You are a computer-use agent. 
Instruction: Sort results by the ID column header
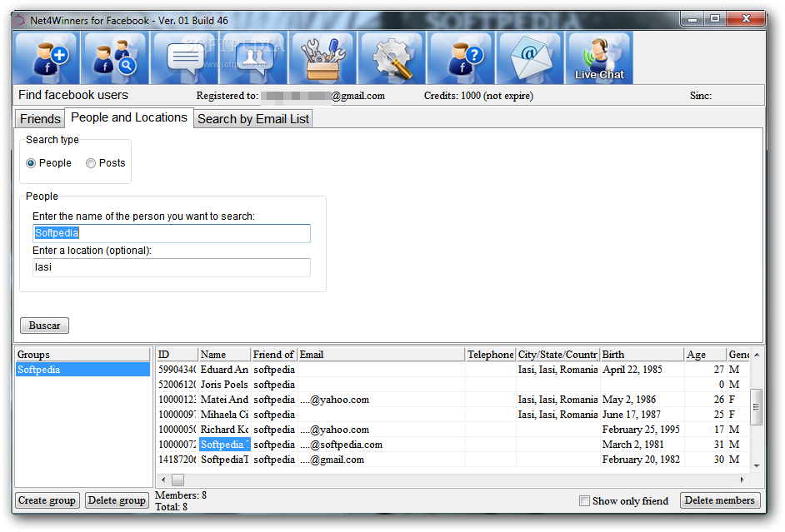tap(177, 355)
